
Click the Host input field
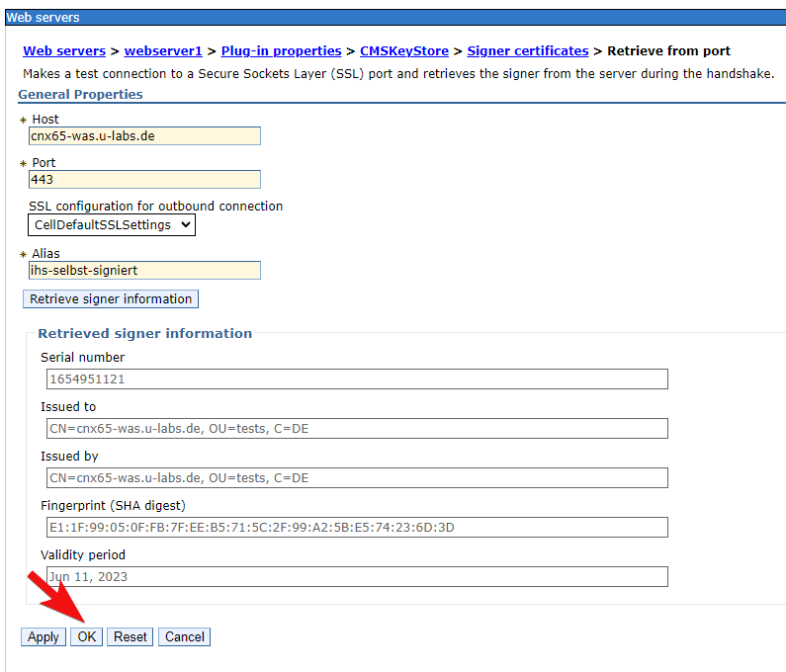tap(144, 136)
